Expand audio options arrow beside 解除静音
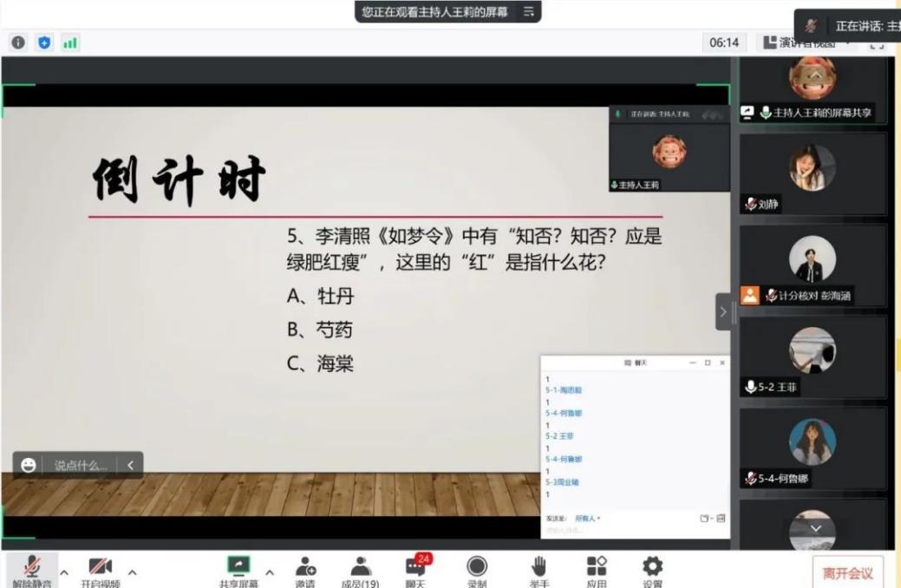 (63, 572)
